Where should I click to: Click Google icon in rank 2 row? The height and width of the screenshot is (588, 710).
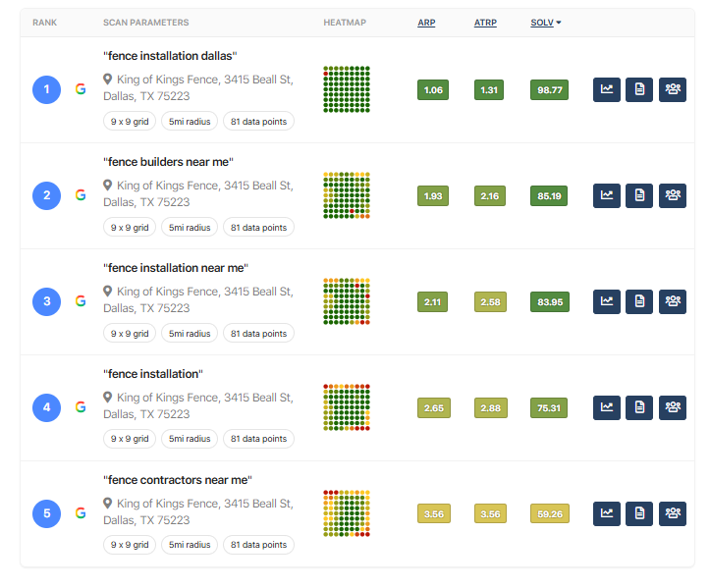(81, 195)
